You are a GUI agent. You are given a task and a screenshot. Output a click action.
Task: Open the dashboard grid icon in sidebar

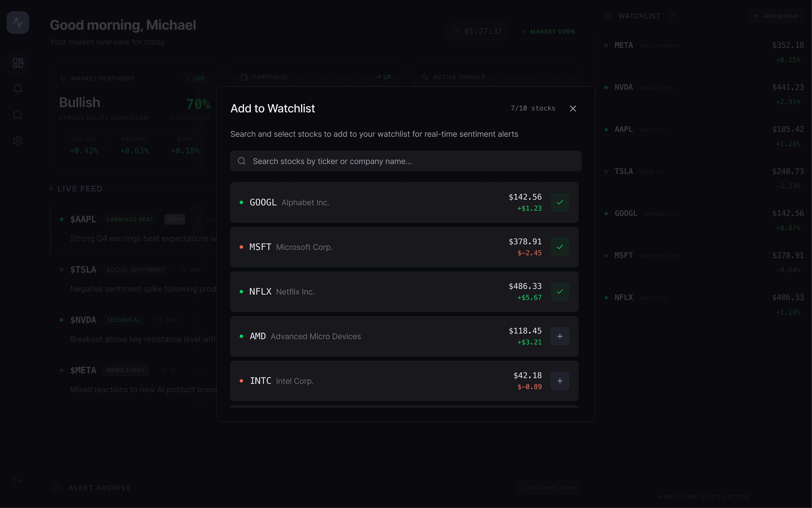18,63
